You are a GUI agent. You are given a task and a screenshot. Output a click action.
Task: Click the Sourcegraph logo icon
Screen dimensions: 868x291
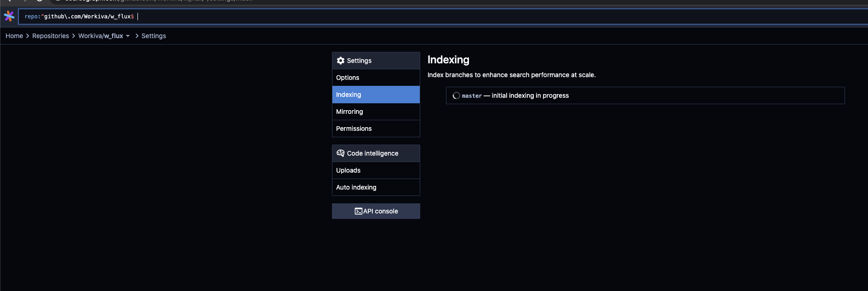coord(9,17)
